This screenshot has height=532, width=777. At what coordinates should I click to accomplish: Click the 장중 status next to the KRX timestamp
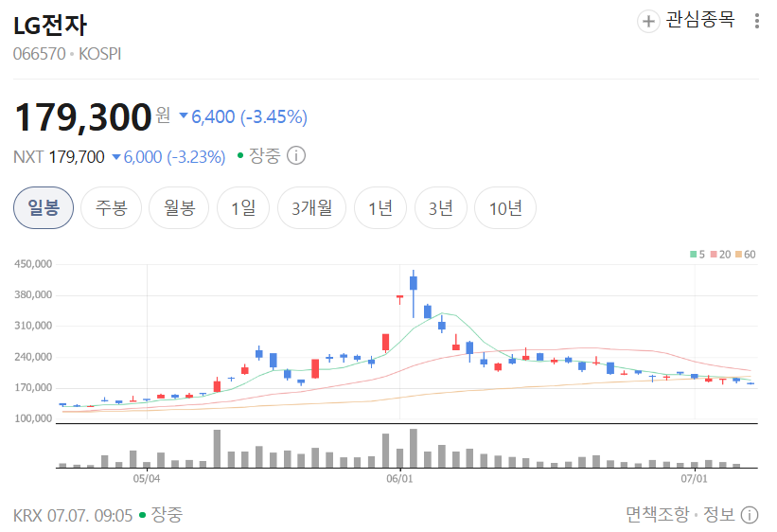(167, 515)
